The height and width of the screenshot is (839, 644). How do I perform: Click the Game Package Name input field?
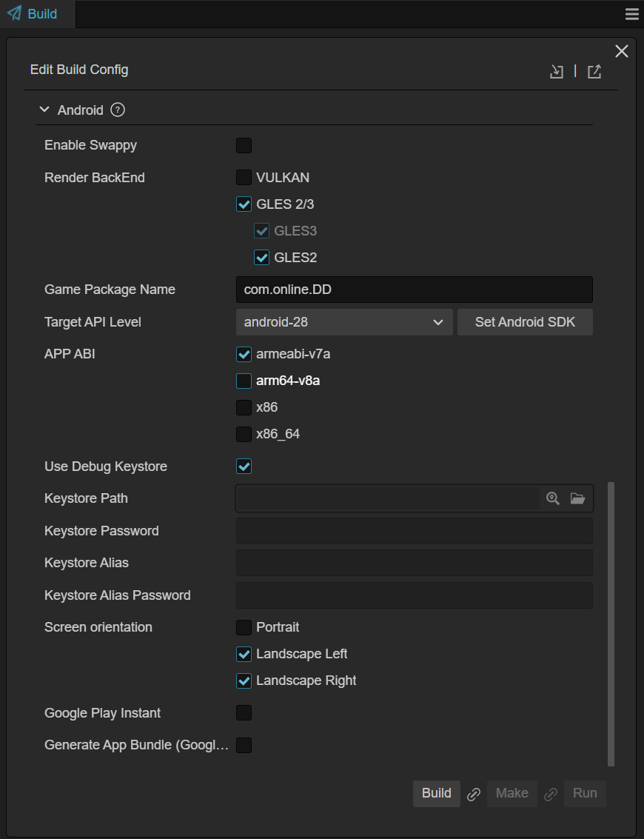pos(414,290)
